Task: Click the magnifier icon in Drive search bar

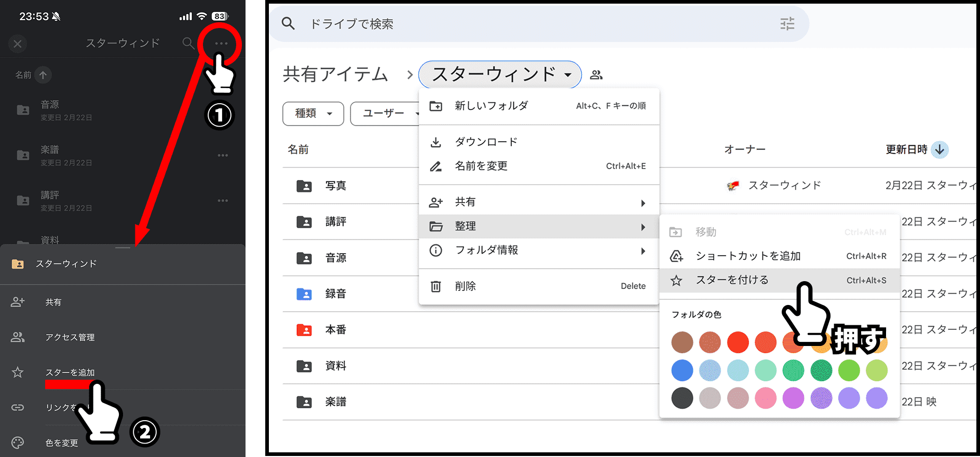Action: point(288,23)
